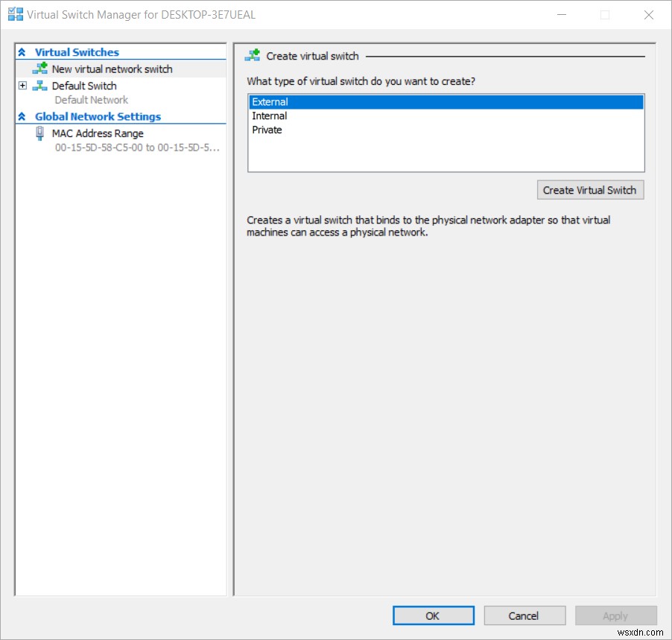672x640 pixels.
Task: Click the Virtual Switch Manager title bar icon
Action: tap(14, 14)
